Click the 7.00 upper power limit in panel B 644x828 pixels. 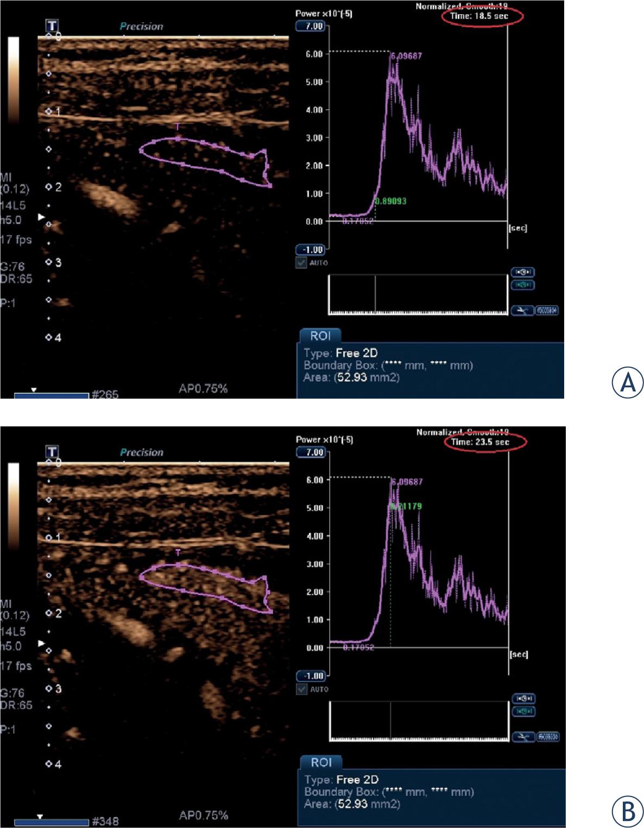pyautogui.click(x=311, y=452)
